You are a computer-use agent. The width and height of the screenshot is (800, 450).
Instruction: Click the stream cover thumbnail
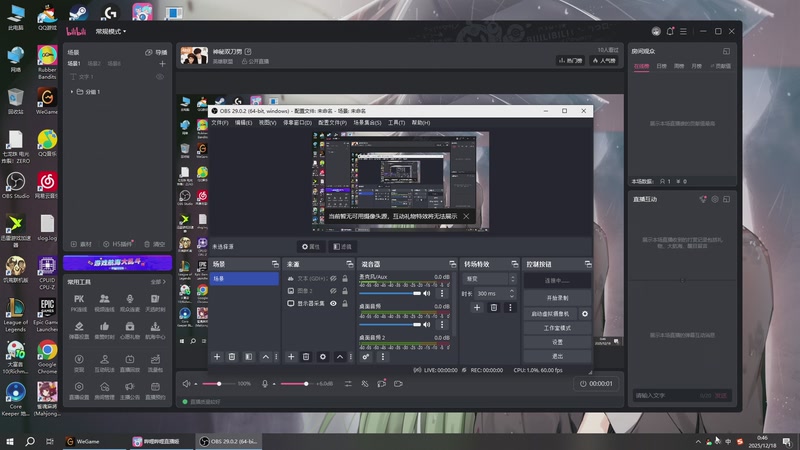(194, 56)
